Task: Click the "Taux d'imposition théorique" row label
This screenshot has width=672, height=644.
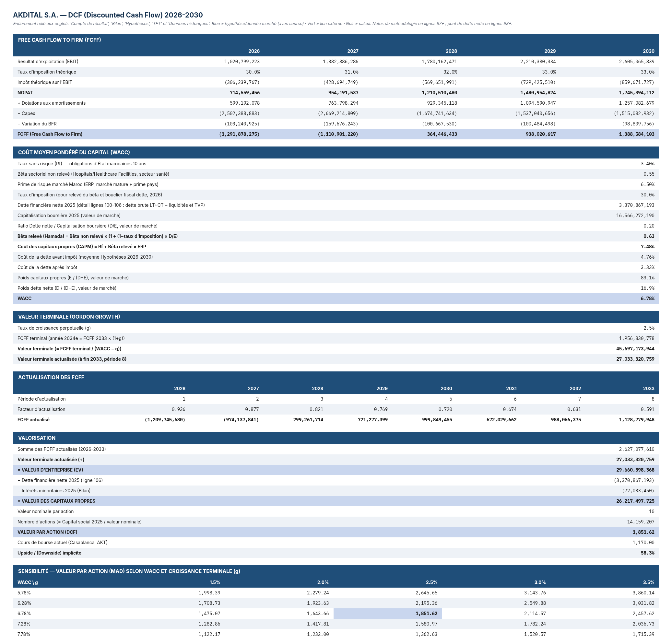Action: click(47, 72)
